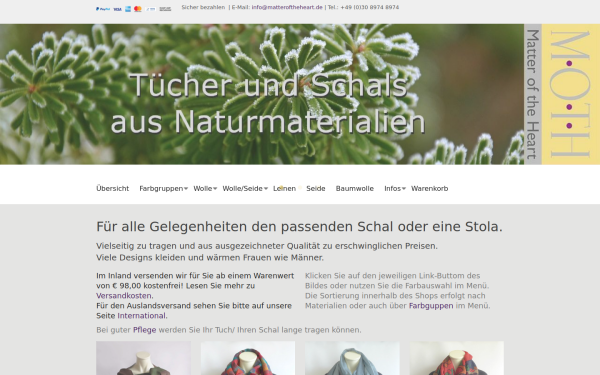The height and width of the screenshot is (375, 600).
Task: Follow the Versandkosten link
Action: point(124,295)
